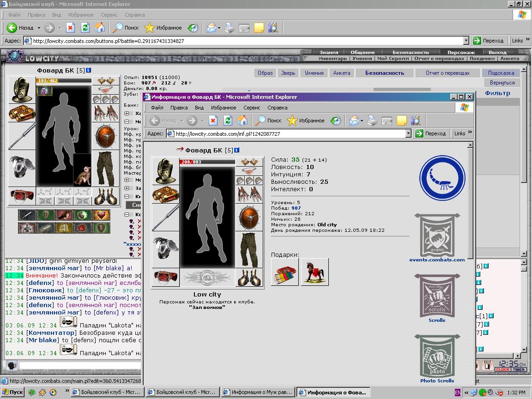
Task: Switch to the Информация о Муж taskbar window
Action: tap(258, 392)
